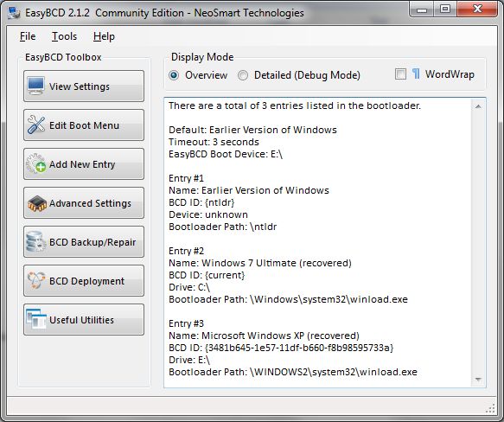Close the EasyBCD window
This screenshot has width=504, height=422.
(x=477, y=10)
